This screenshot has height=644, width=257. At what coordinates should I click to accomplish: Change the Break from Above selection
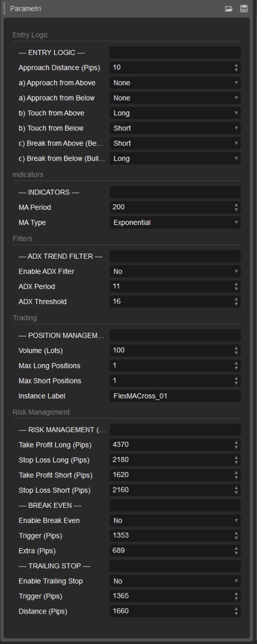(x=175, y=143)
